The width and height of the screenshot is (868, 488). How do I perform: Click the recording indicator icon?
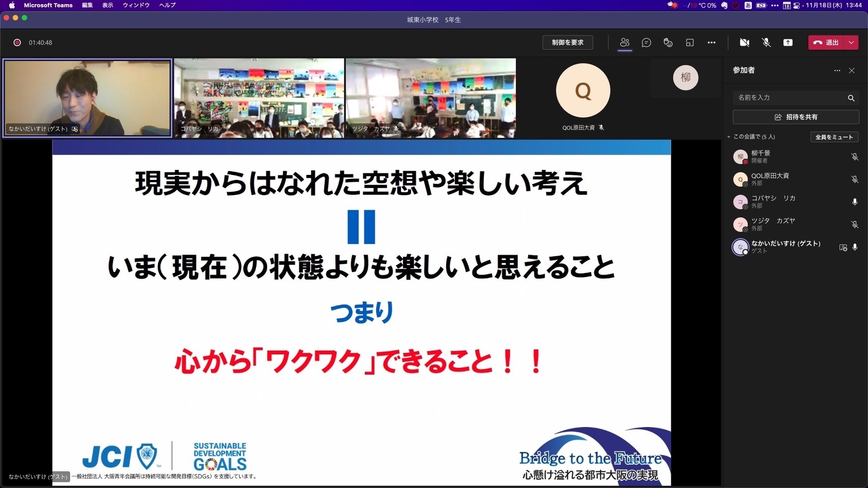click(x=17, y=43)
